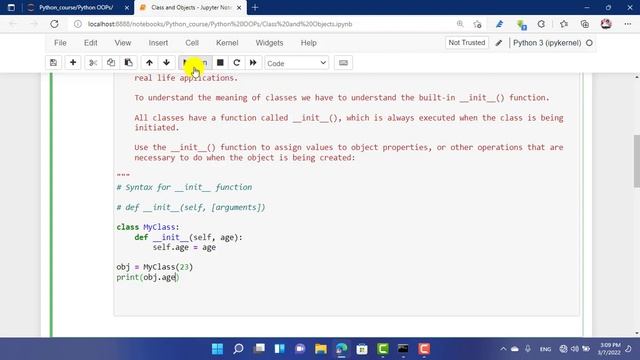Click zoom magnifier icon in address bar
The height and width of the screenshot is (360, 640).
460,24
